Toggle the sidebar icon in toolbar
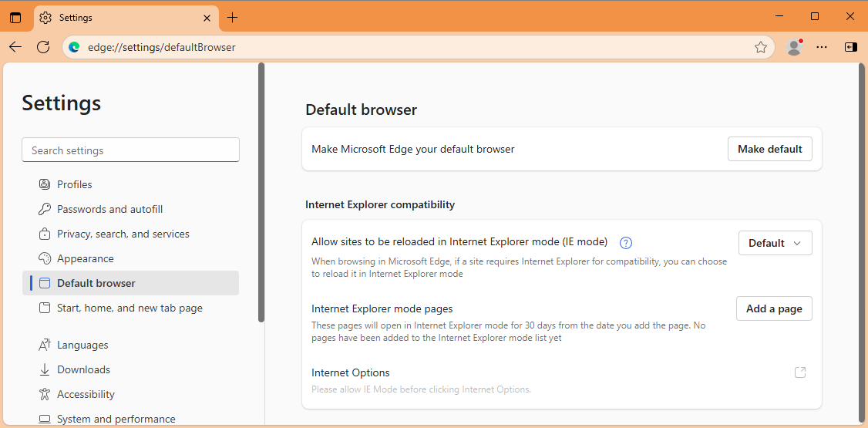The width and height of the screenshot is (868, 428). pyautogui.click(x=850, y=47)
